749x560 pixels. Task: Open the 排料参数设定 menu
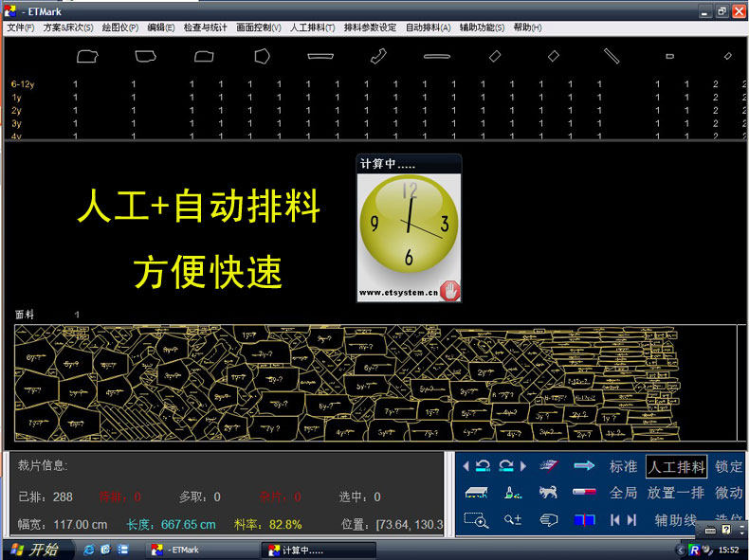[370, 27]
